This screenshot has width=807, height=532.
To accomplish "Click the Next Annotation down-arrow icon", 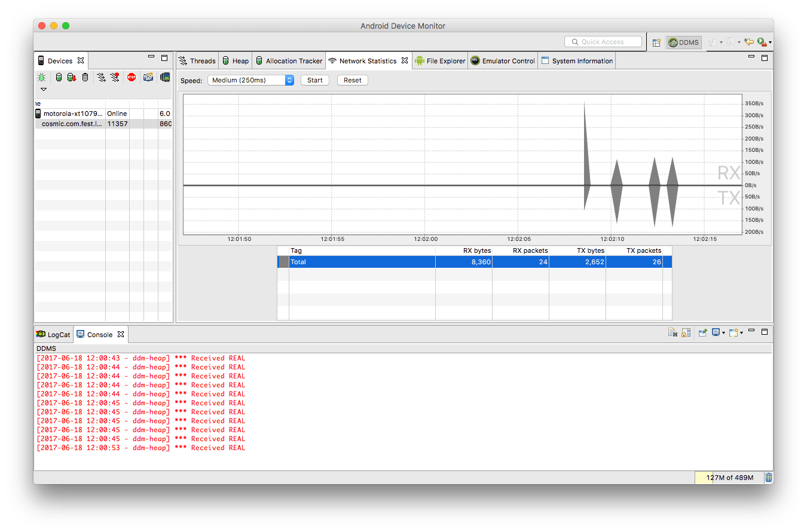I will point(712,42).
